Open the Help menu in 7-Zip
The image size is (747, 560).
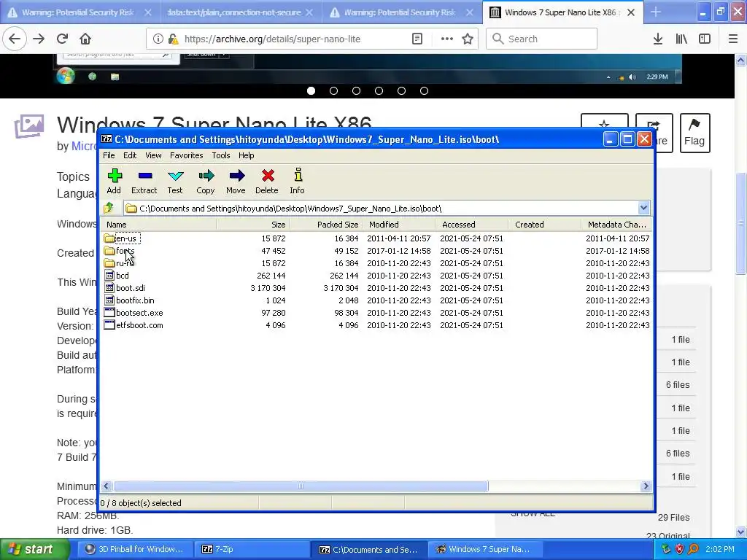(246, 155)
